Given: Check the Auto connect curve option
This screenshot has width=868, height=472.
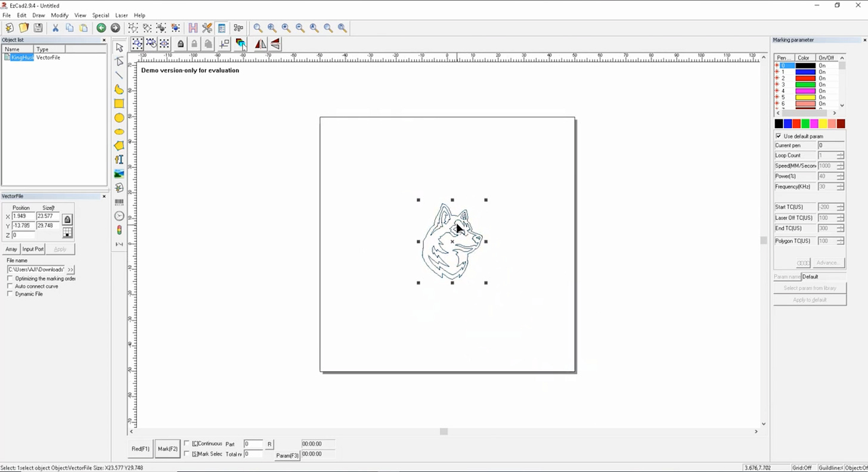Looking at the screenshot, I should (x=10, y=286).
